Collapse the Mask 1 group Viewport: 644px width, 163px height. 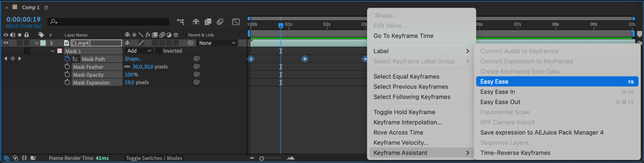53,51
